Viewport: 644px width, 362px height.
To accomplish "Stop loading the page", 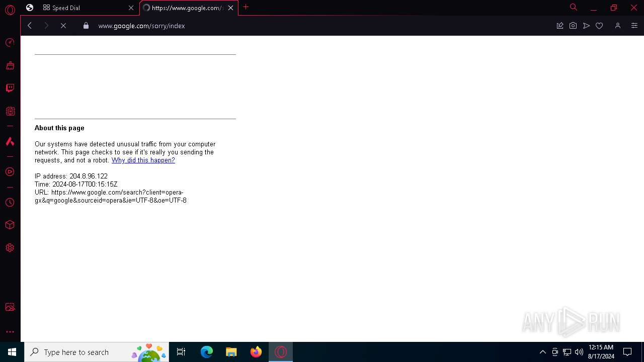I will pyautogui.click(x=63, y=26).
